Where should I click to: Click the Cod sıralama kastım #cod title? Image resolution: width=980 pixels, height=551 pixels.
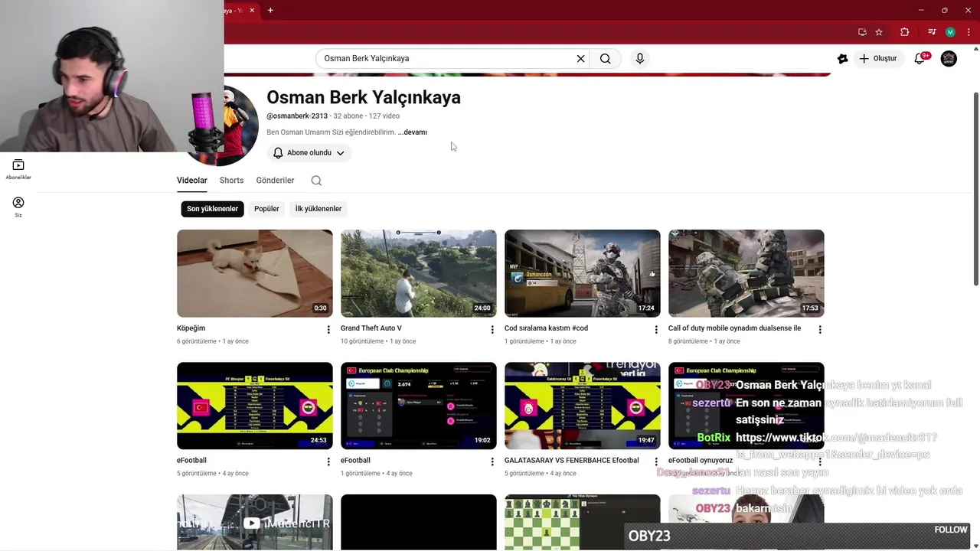pos(546,328)
